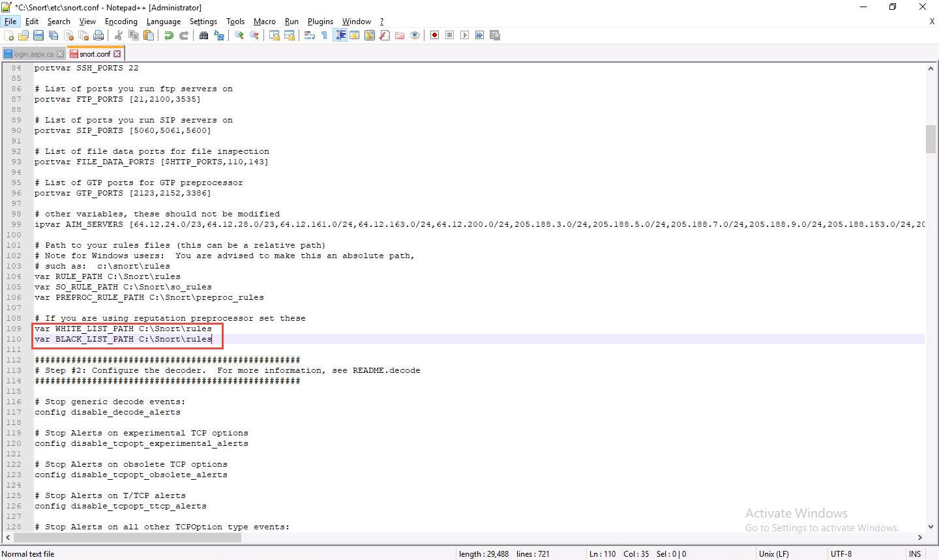Image resolution: width=939 pixels, height=560 pixels.
Task: Click the Zoom In toolbar icon
Action: coord(239,35)
